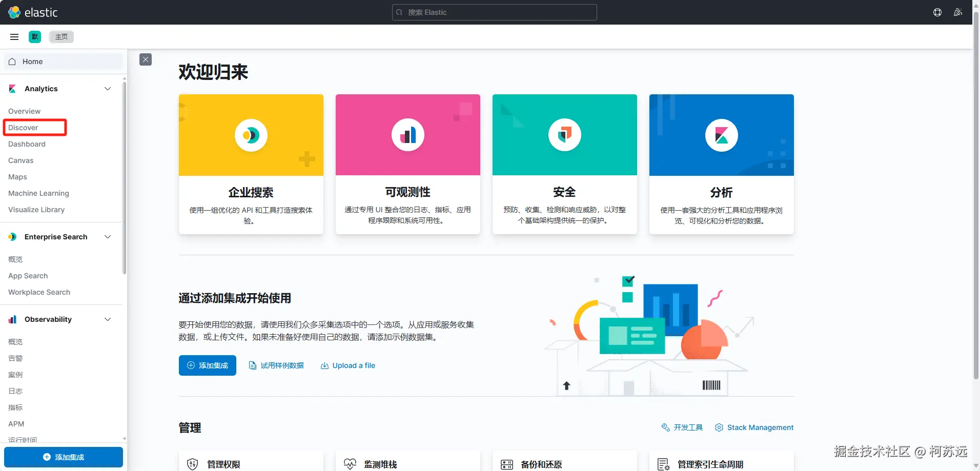The width and height of the screenshot is (980, 471).
Task: Open the 管理权限 card title
Action: [223, 464]
